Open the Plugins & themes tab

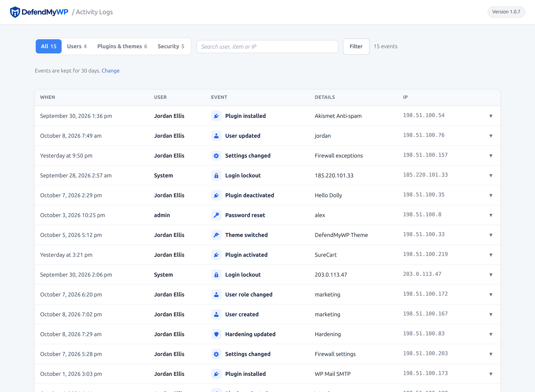pos(122,46)
